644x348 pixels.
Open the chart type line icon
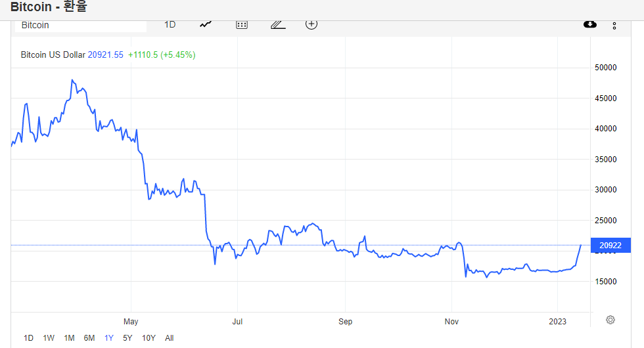click(x=205, y=25)
